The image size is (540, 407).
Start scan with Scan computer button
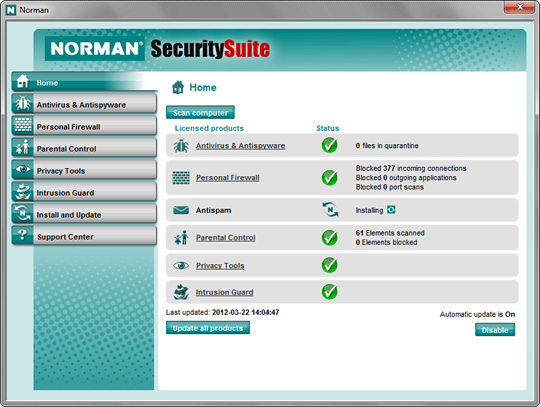pyautogui.click(x=200, y=113)
